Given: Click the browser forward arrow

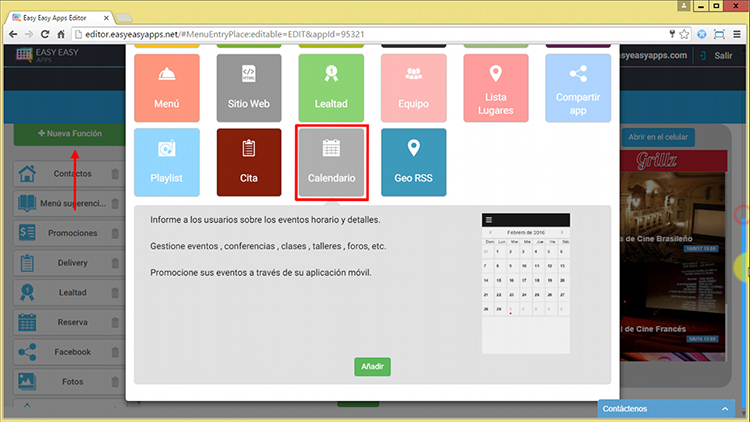Looking at the screenshot, I should 29,34.
